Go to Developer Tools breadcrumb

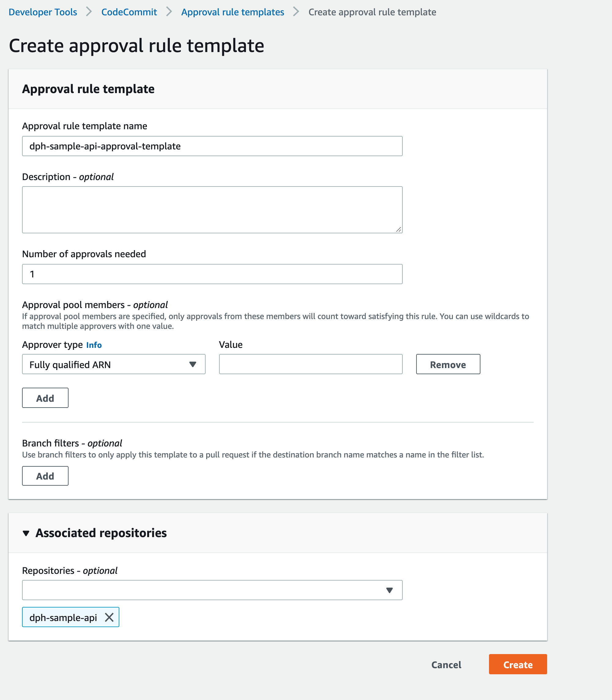pos(43,12)
